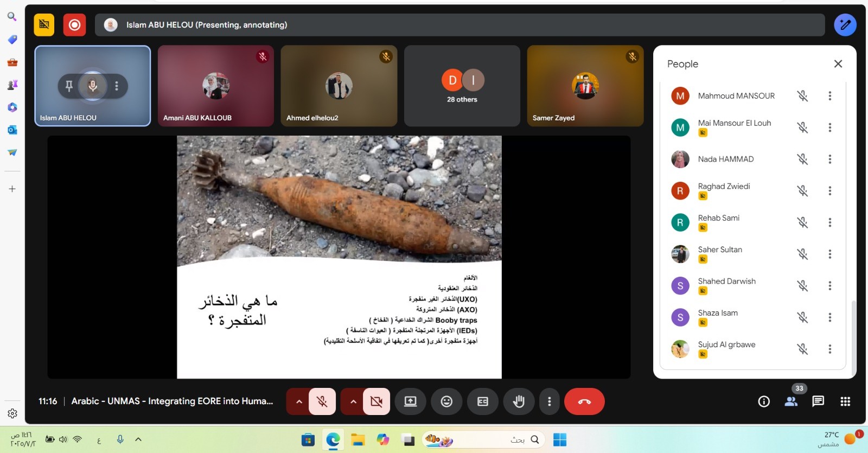Leave the call with red hang-up button
Screen dimensions: 868x453
(x=584, y=401)
